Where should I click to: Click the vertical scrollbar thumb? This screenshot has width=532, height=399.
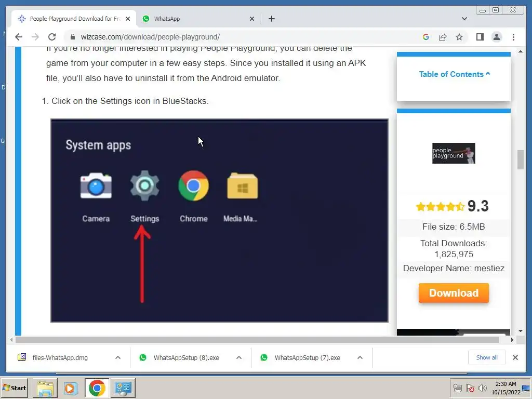pyautogui.click(x=521, y=159)
